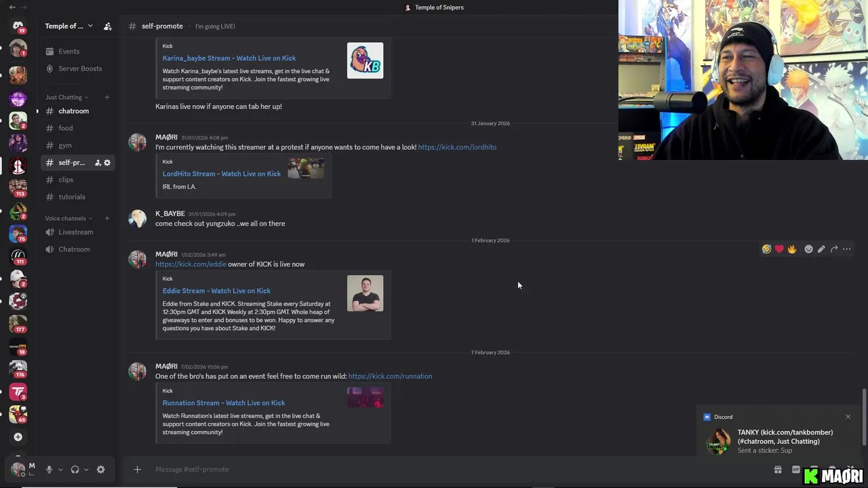Go back with the arrow at top left
Image resolution: width=868 pixels, height=488 pixels.
(x=12, y=7)
